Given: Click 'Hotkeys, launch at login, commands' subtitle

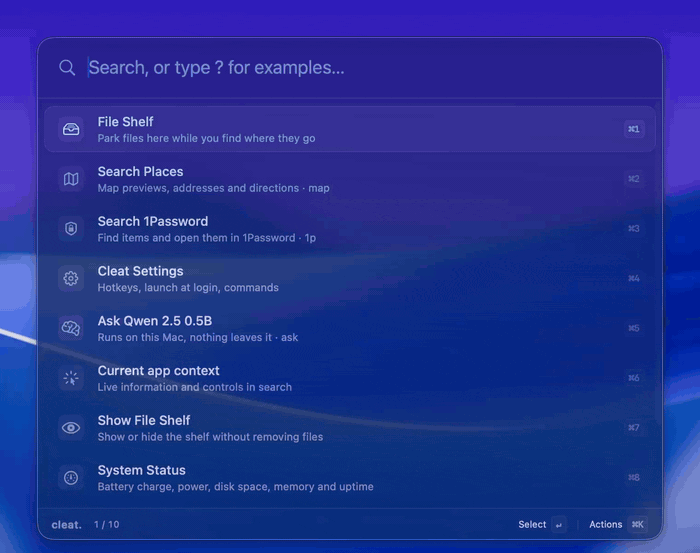Looking at the screenshot, I should pyautogui.click(x=188, y=288).
